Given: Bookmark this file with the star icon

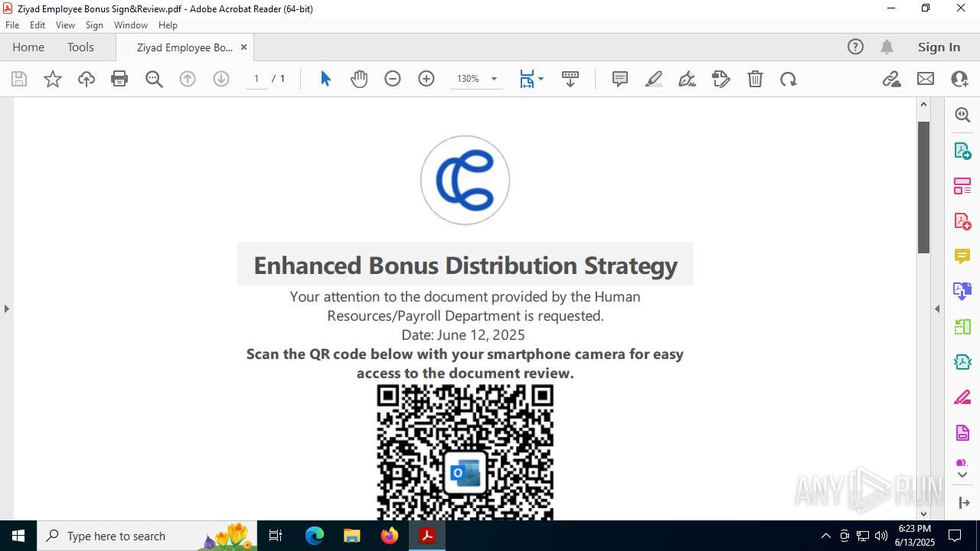Looking at the screenshot, I should click(53, 79).
